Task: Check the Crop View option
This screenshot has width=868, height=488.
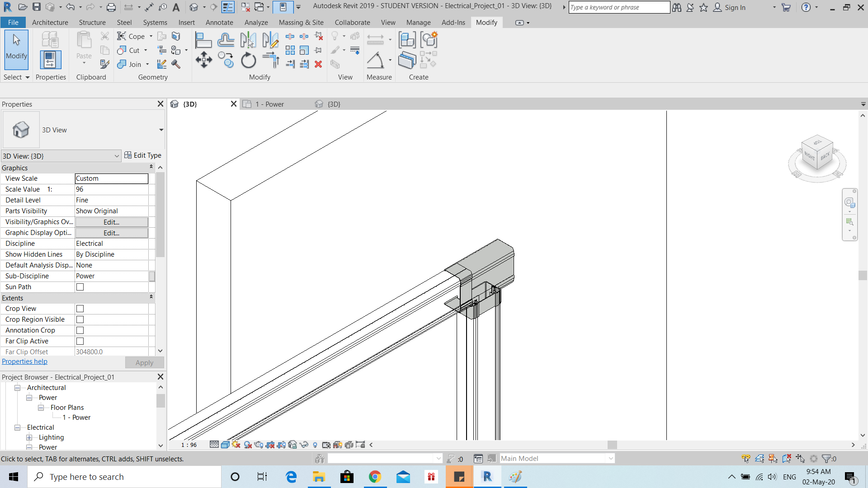Action: [80, 308]
